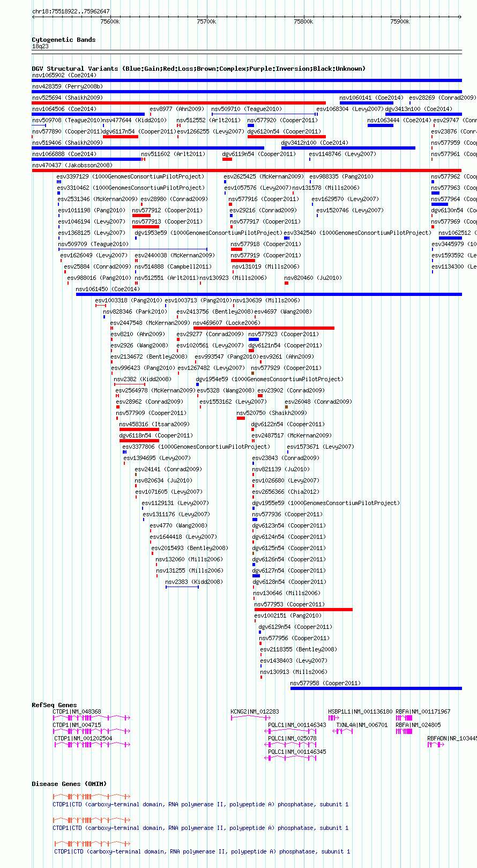Select the esv3397129 (1000GenomesConsortiumPilotProject) label
Image resolution: width=477 pixels, height=868 pixels.
pos(130,176)
